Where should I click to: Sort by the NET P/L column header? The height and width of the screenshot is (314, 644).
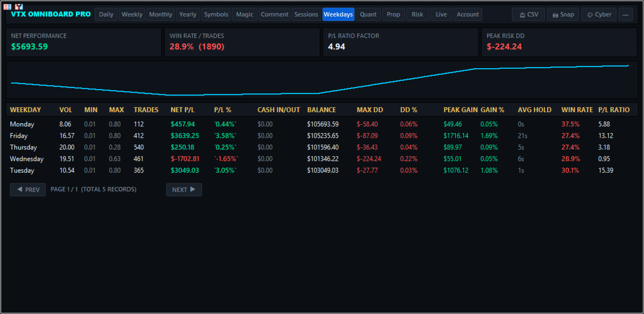coord(182,110)
